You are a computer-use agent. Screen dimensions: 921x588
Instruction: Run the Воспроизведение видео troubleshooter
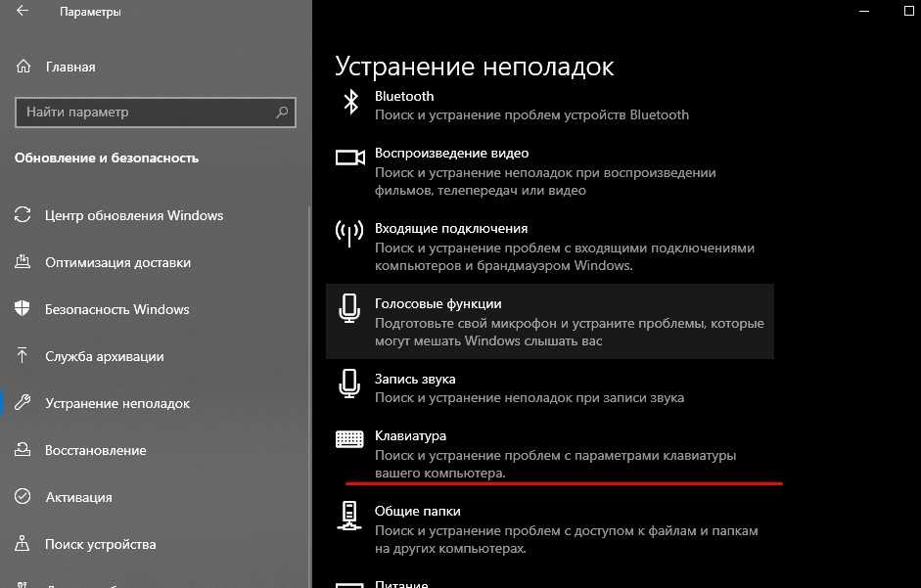pyautogui.click(x=550, y=171)
